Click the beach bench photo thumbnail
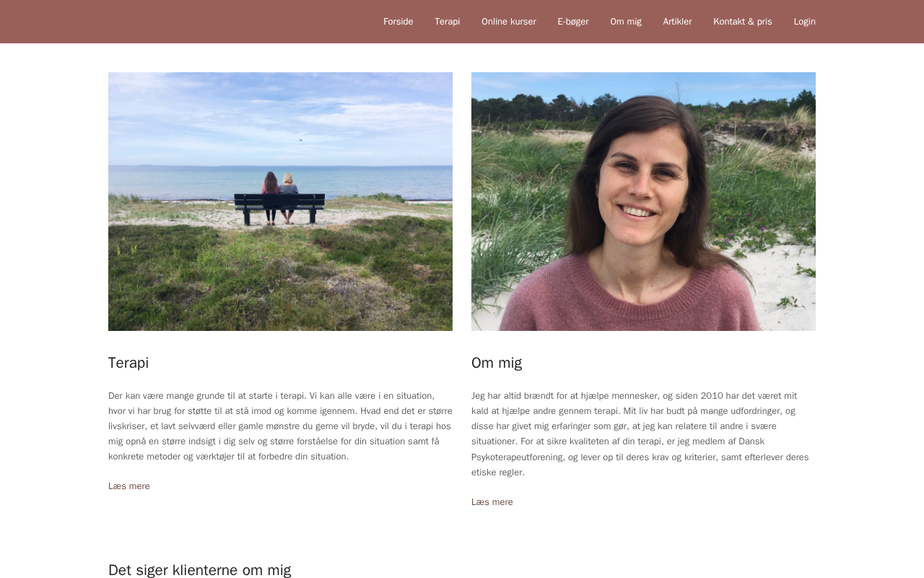This screenshot has height=578, width=924. (280, 202)
